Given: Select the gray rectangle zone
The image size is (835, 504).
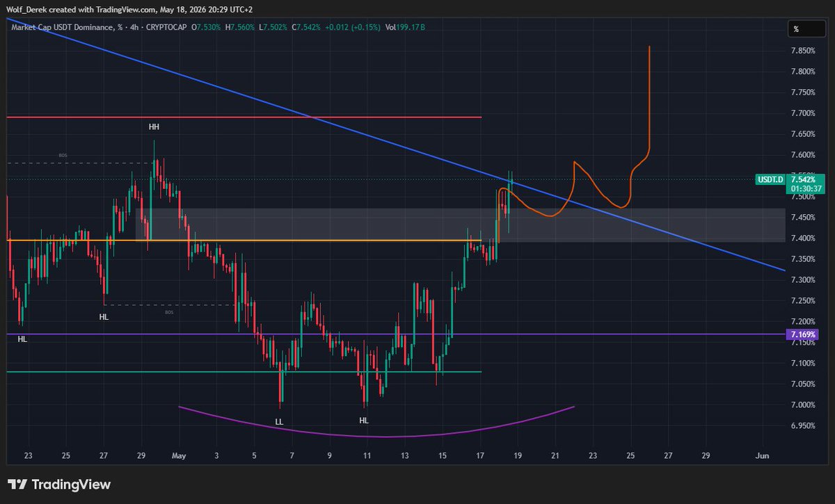Looking at the screenshot, I should (460, 225).
